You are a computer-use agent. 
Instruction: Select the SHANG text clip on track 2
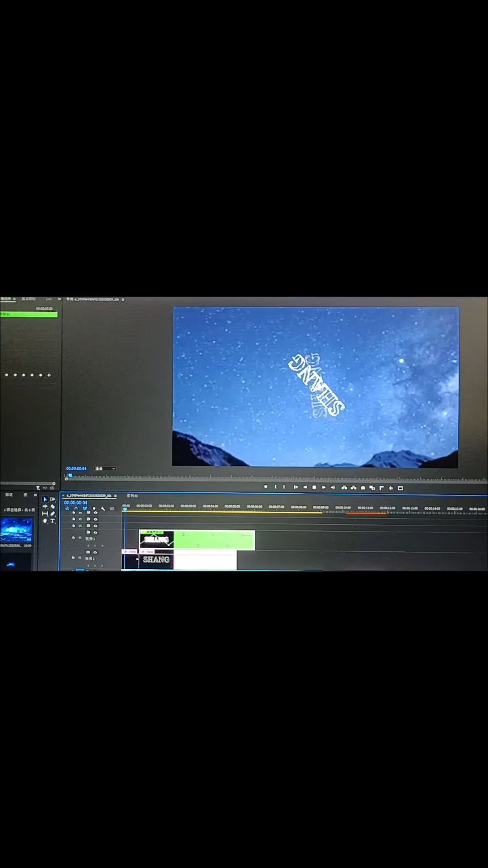[x=157, y=560]
